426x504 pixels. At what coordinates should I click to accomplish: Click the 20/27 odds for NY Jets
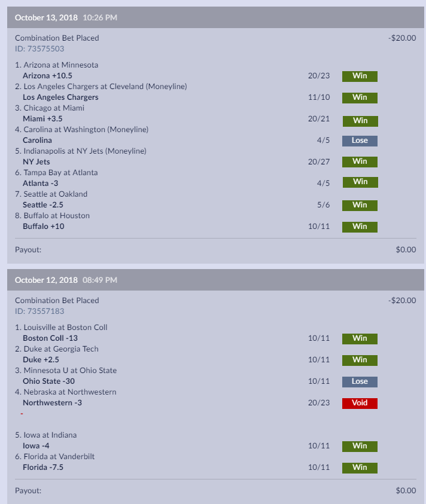pyautogui.click(x=319, y=161)
